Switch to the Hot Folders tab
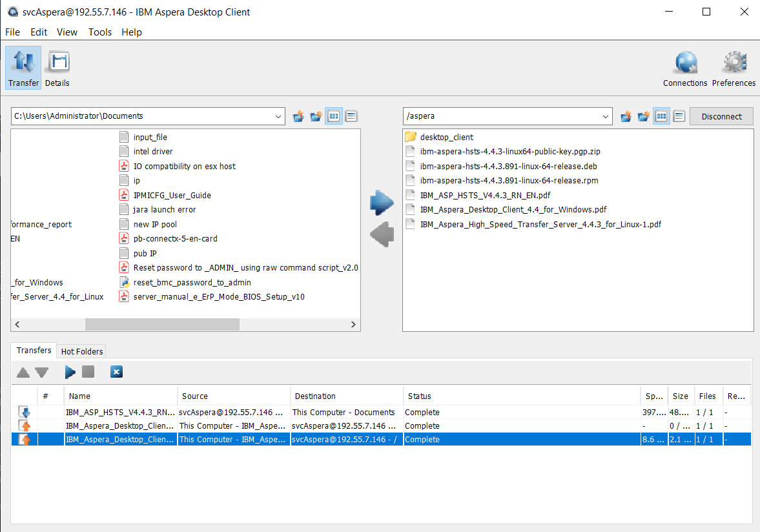760x532 pixels. coord(82,351)
